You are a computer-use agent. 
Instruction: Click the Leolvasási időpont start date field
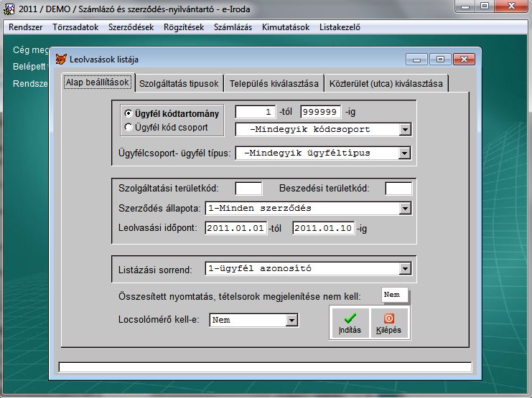point(235,229)
